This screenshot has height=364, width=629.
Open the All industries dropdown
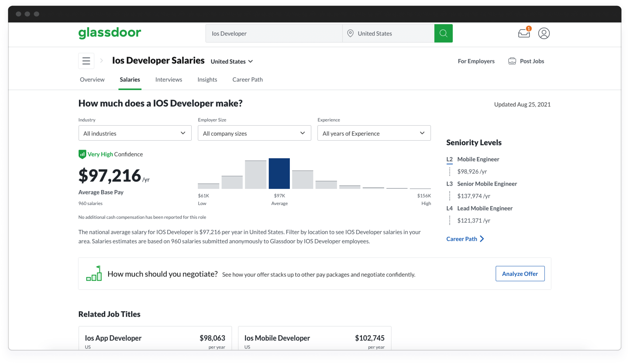(x=135, y=133)
